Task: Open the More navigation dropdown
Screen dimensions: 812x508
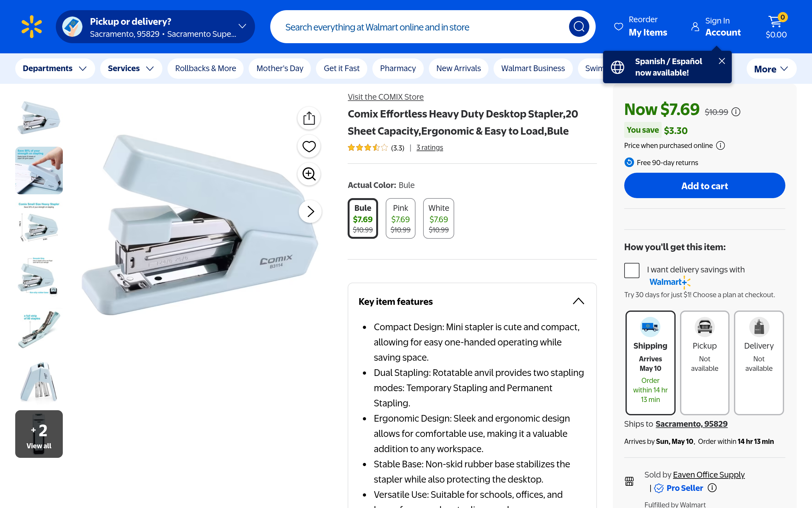Action: (771, 69)
